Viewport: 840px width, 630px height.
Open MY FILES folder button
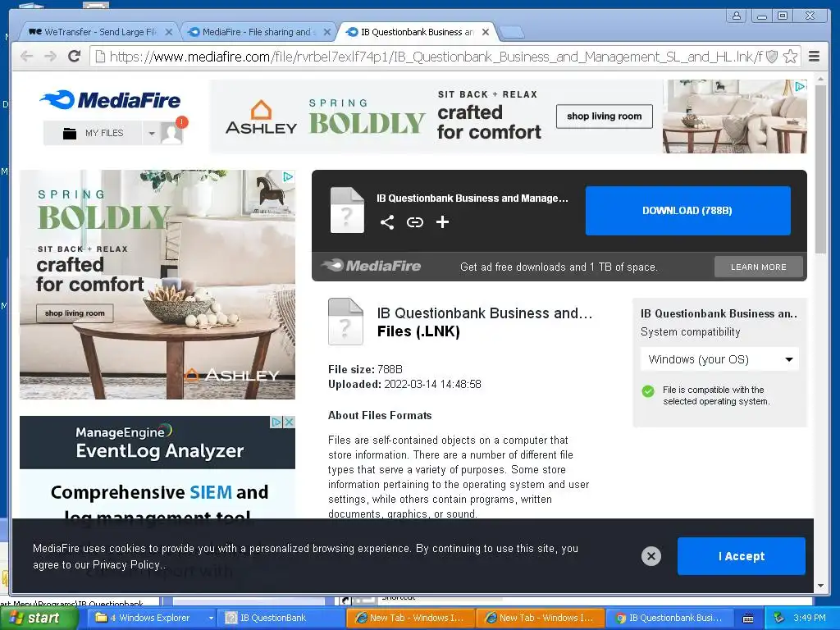pos(93,133)
